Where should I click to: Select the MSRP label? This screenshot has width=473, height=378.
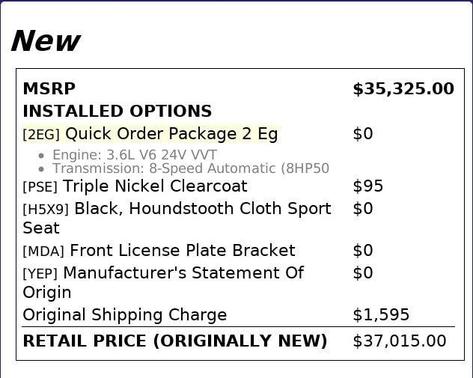pos(49,89)
